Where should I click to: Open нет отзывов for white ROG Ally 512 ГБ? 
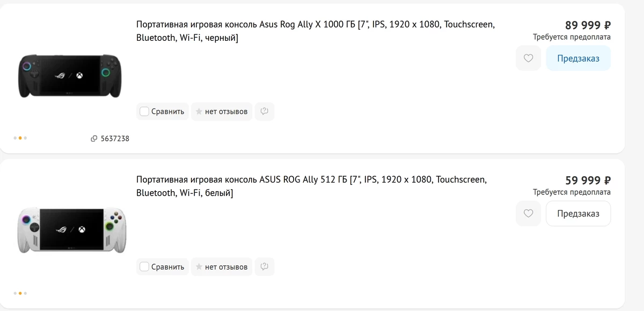click(x=226, y=267)
